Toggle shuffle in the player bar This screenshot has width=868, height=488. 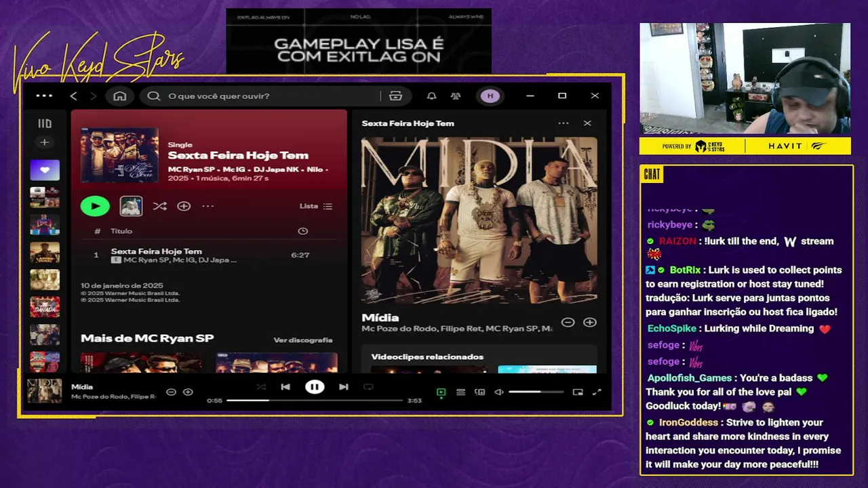coord(261,387)
